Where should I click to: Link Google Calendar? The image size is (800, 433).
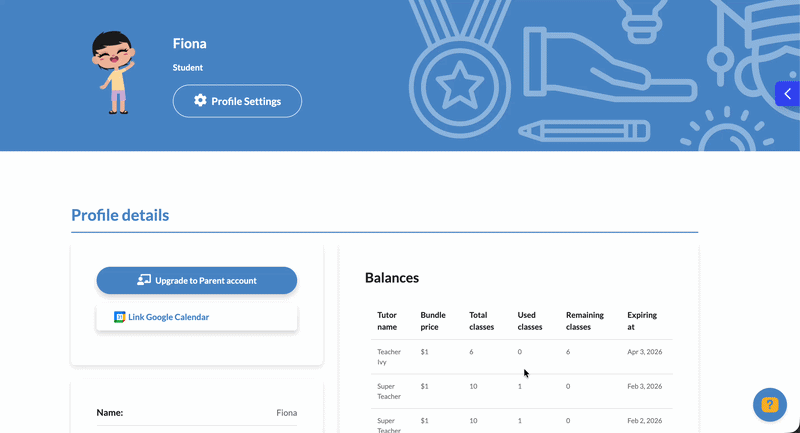196,317
